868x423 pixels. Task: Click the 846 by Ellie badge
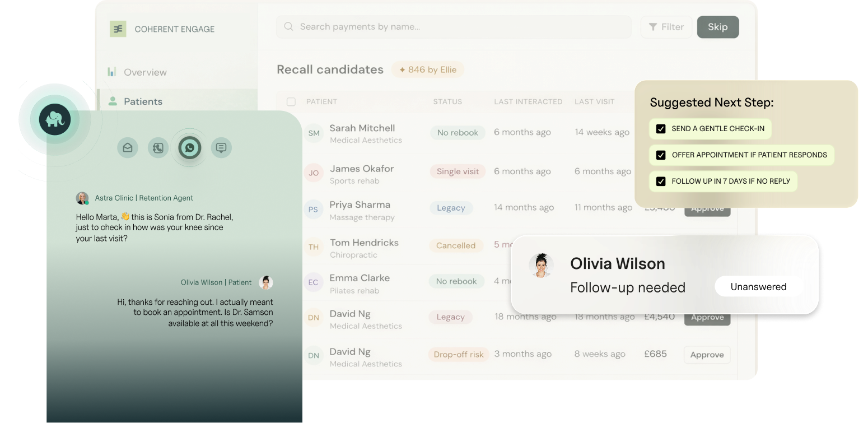pyautogui.click(x=428, y=70)
